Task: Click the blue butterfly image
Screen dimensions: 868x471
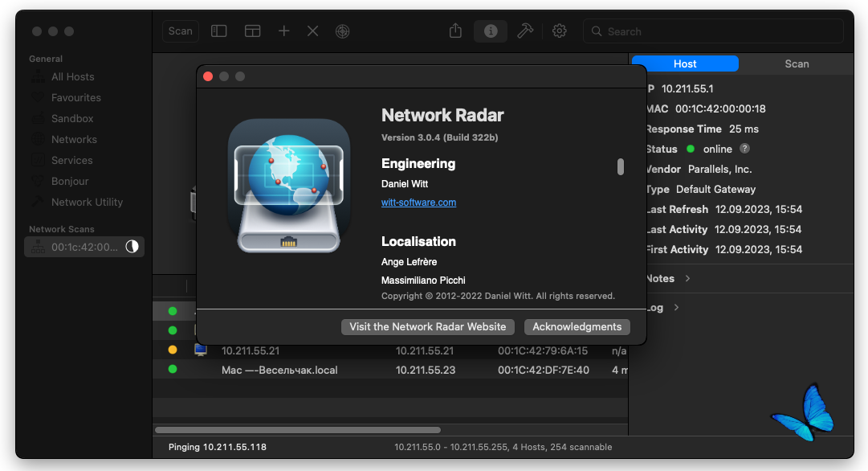Action: [x=802, y=413]
